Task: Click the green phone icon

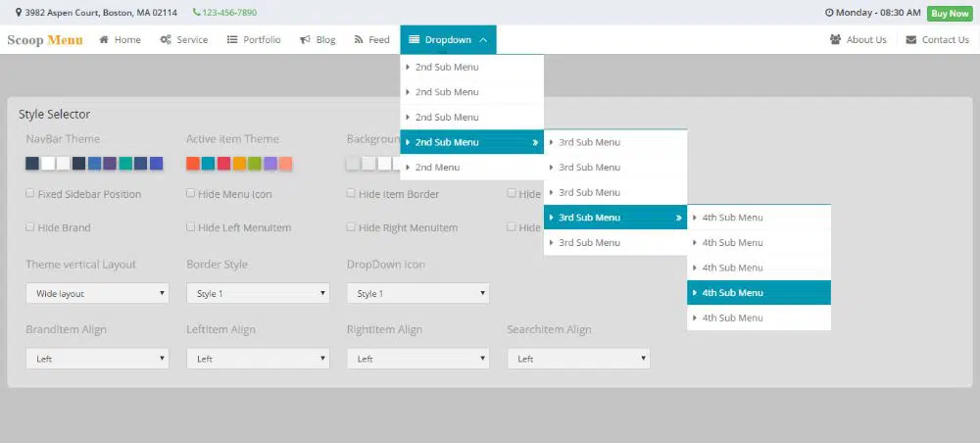Action: point(196,13)
